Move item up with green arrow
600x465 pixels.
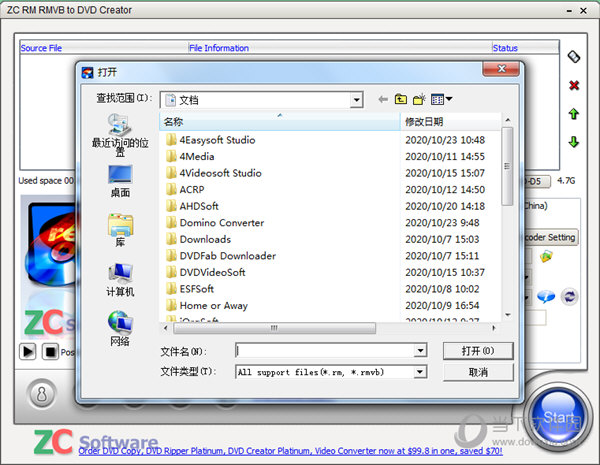(x=573, y=114)
